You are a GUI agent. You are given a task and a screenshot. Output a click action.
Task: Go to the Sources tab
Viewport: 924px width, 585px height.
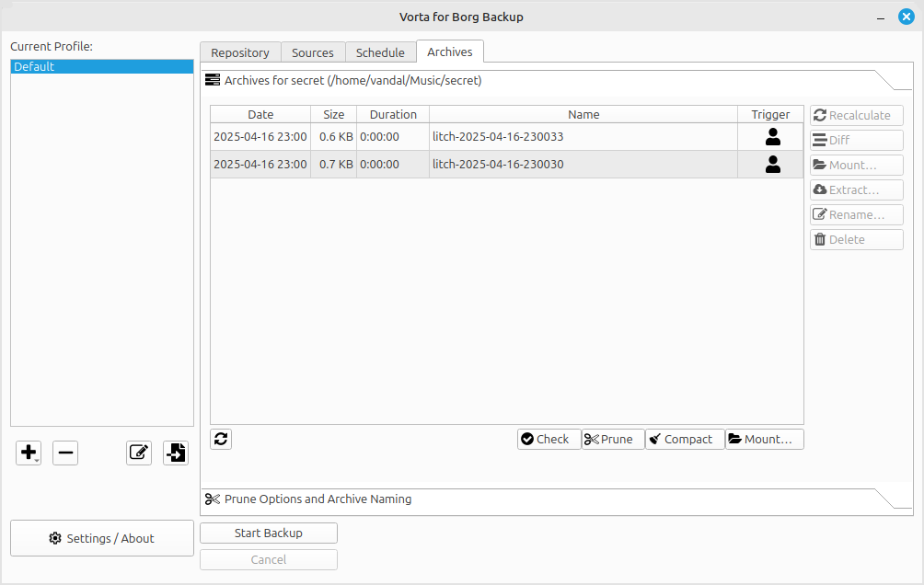[x=313, y=52]
